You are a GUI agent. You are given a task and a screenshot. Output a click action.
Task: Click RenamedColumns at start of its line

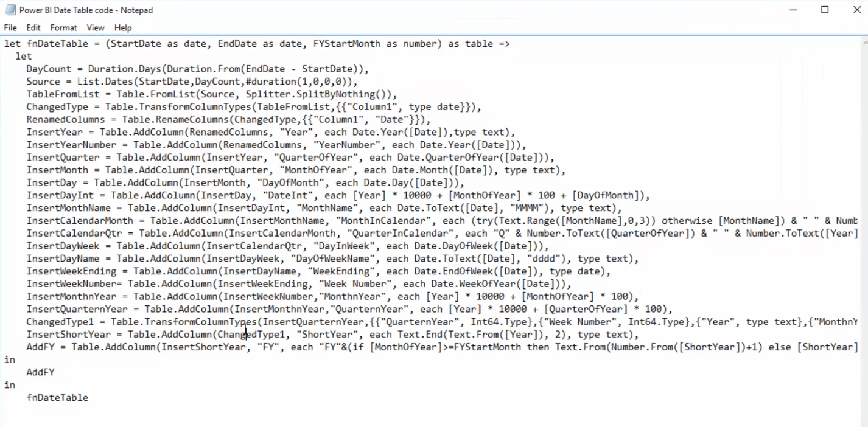(x=66, y=120)
